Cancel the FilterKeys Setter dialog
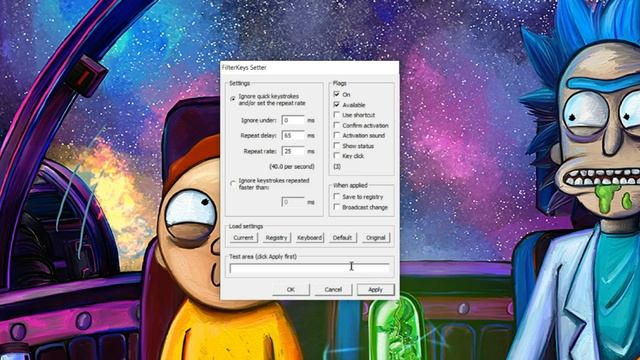The width and height of the screenshot is (640, 360). 333,289
